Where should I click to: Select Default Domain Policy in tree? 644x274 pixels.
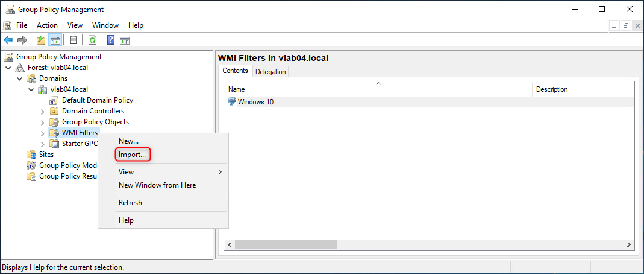coord(97,100)
